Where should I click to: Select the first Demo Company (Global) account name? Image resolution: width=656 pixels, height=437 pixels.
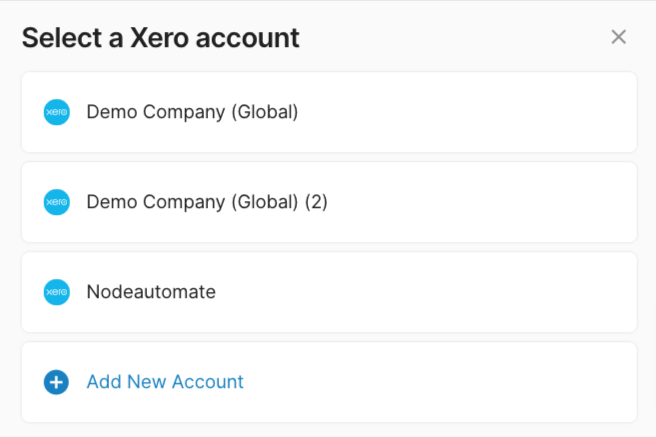click(x=192, y=112)
